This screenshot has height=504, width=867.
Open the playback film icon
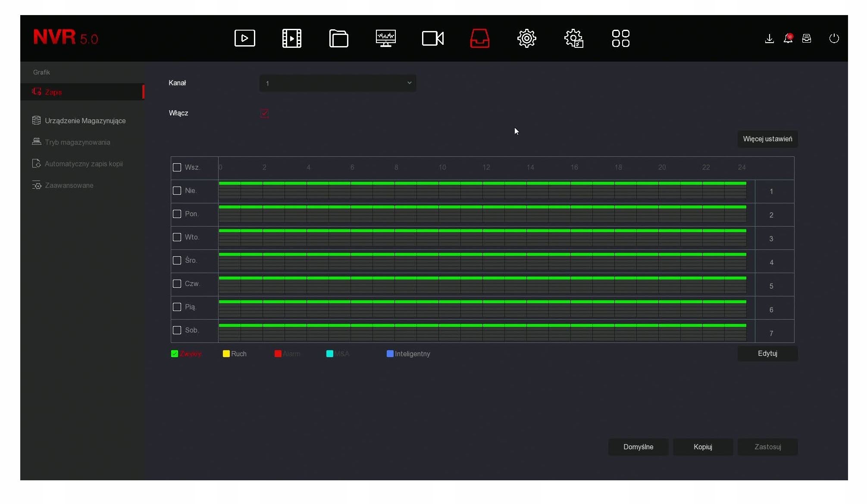291,38
